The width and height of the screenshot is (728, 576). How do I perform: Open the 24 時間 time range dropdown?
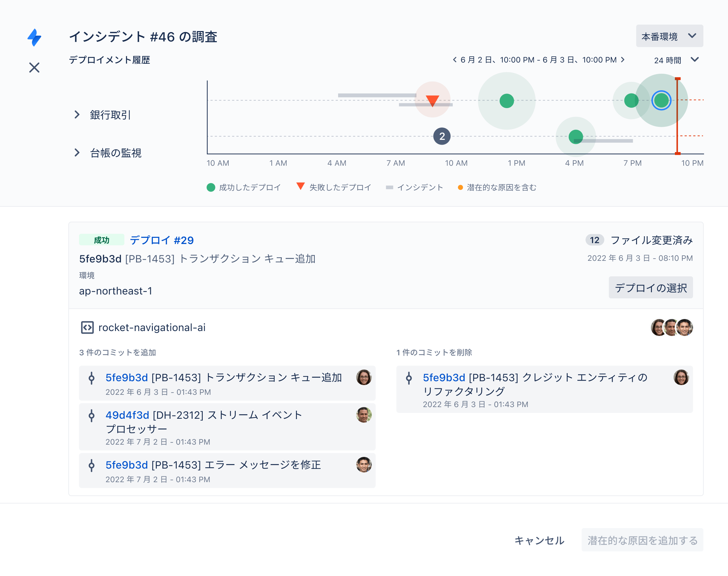click(x=676, y=60)
